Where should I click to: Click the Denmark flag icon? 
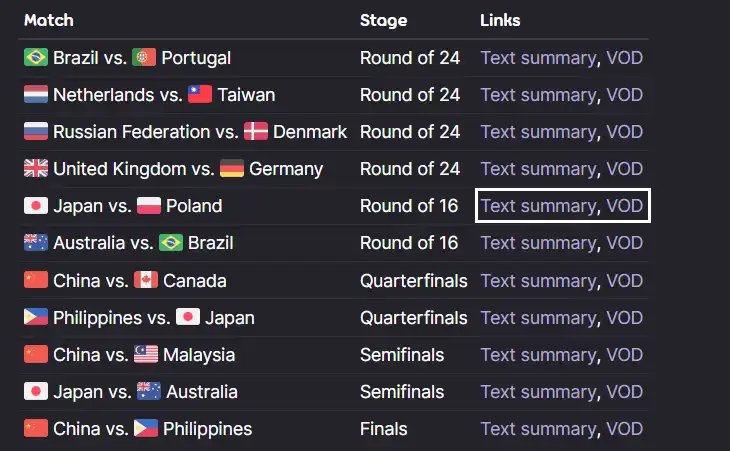point(256,132)
